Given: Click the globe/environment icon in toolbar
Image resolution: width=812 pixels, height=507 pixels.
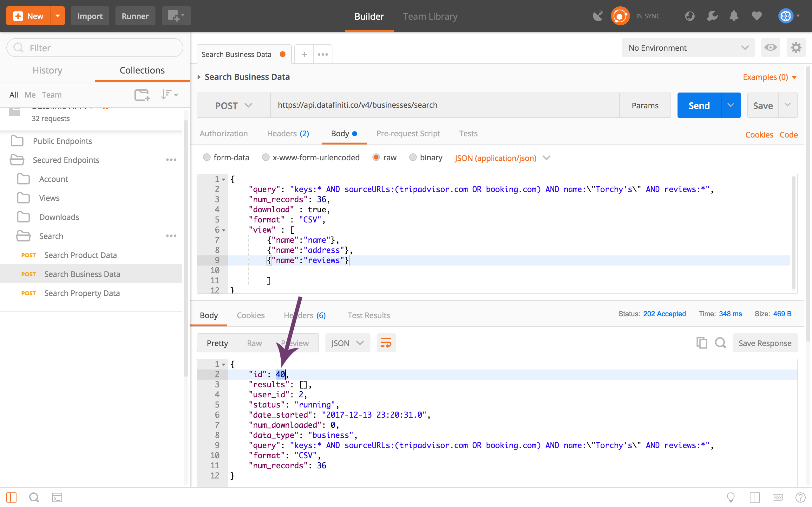Looking at the screenshot, I should [690, 16].
